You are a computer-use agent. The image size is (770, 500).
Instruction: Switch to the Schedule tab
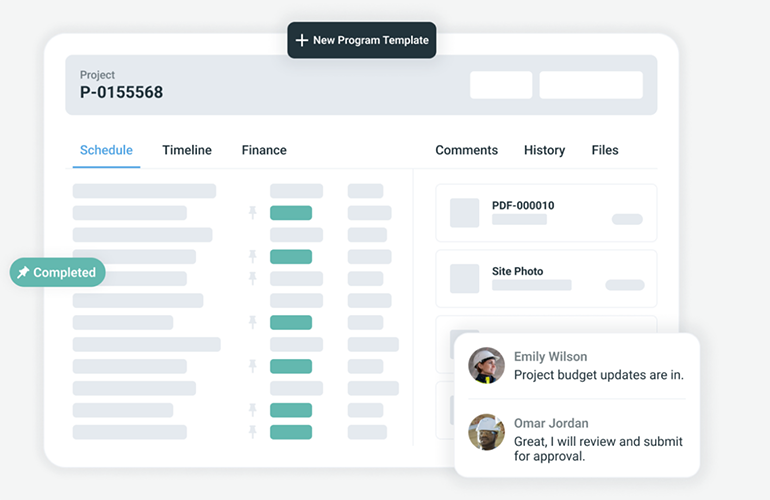click(106, 150)
